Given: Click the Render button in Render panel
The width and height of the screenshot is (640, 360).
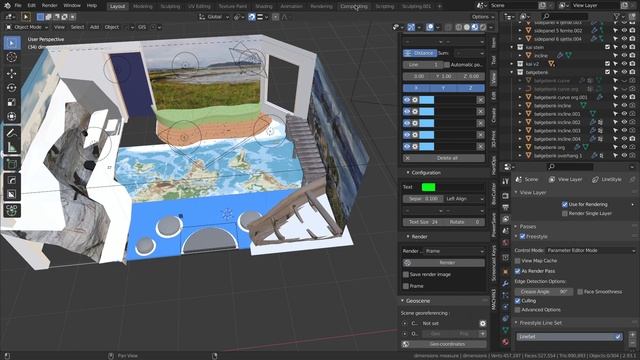Looking at the screenshot, I should point(444,263).
